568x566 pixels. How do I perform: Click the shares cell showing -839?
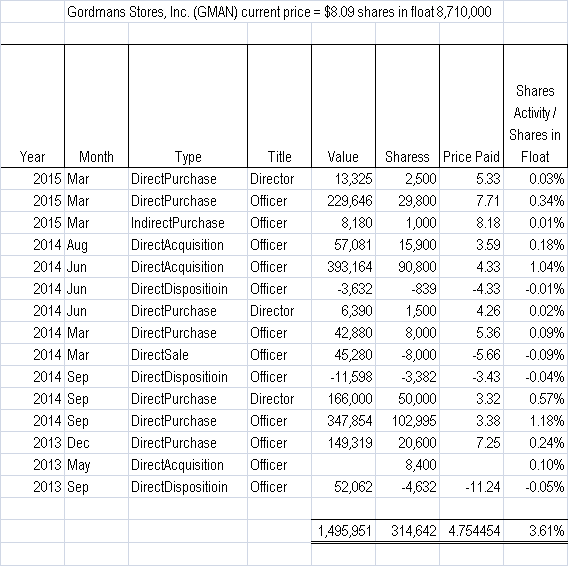(x=408, y=289)
